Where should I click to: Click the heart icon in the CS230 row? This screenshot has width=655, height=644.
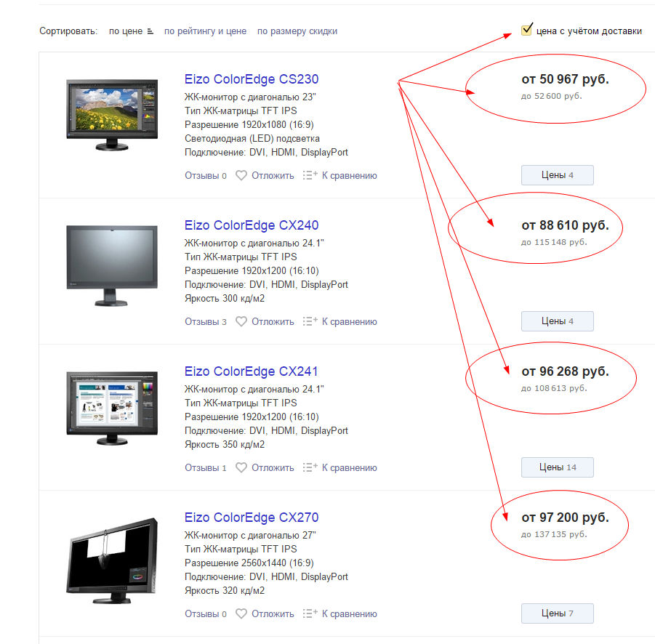[241, 175]
